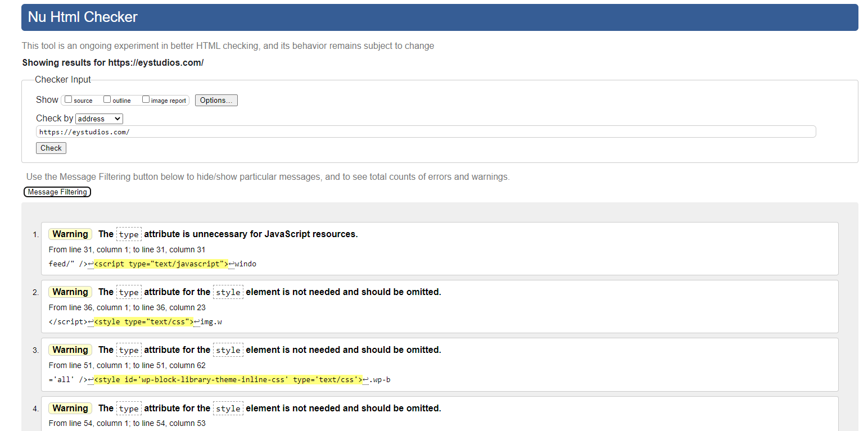
Task: Enable the "source" checkbox
Action: point(67,99)
